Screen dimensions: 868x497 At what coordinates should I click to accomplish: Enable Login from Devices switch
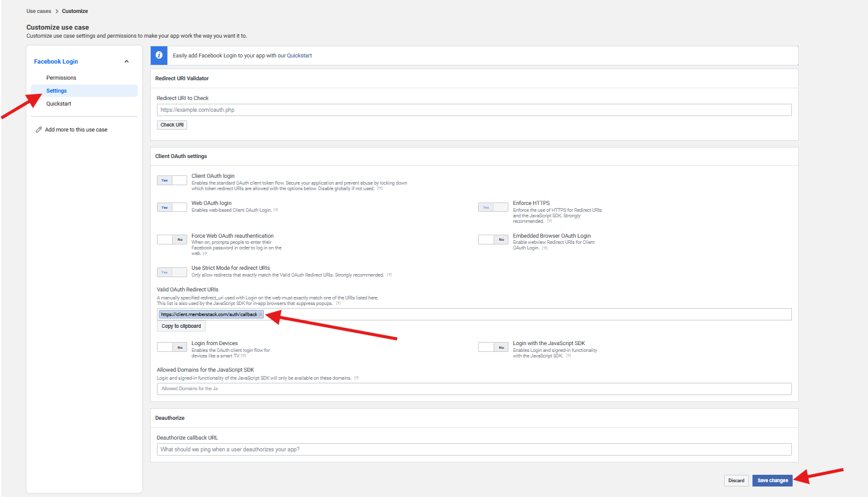click(172, 347)
